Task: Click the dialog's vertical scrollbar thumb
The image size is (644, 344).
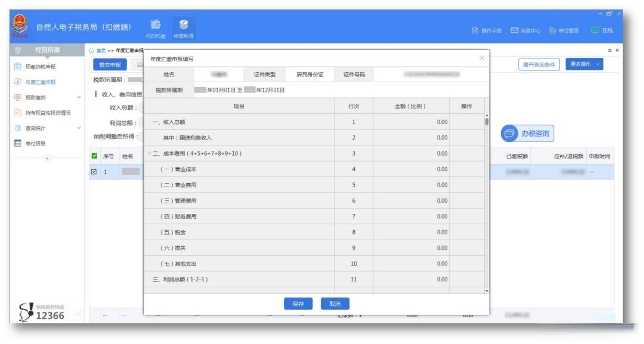Action: point(487,122)
